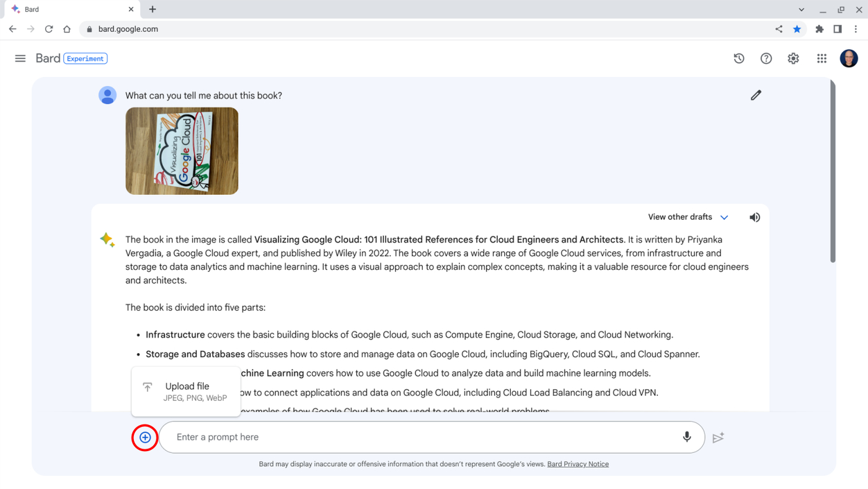The width and height of the screenshot is (868, 489).
Task: Click inside the Enter a prompt here field
Action: click(372, 437)
